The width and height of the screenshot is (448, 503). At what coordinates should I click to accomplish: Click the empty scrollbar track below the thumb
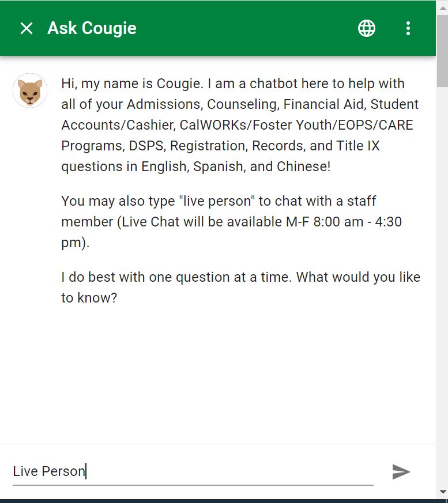pos(442,288)
